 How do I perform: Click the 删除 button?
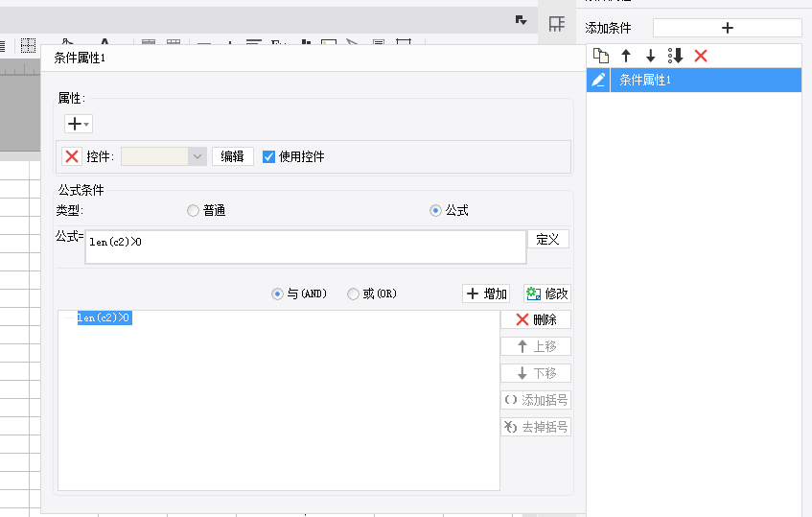[536, 319]
